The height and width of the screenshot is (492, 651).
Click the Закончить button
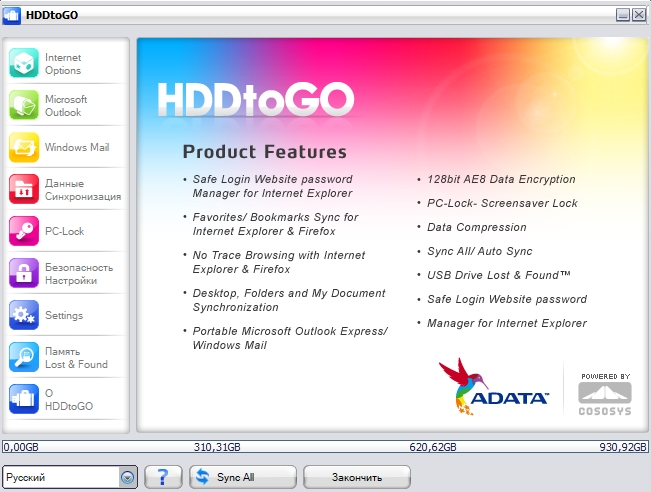(x=356, y=477)
